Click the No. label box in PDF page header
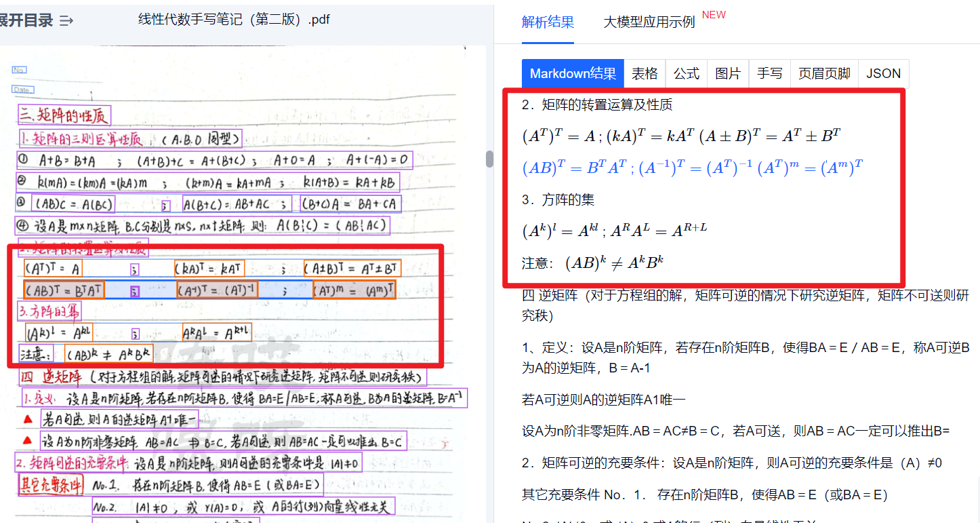 click(20, 70)
